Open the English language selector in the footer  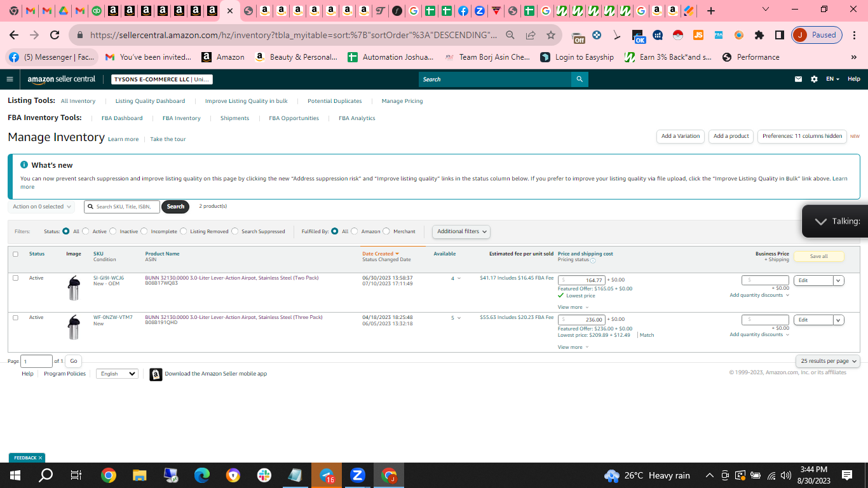click(x=117, y=374)
